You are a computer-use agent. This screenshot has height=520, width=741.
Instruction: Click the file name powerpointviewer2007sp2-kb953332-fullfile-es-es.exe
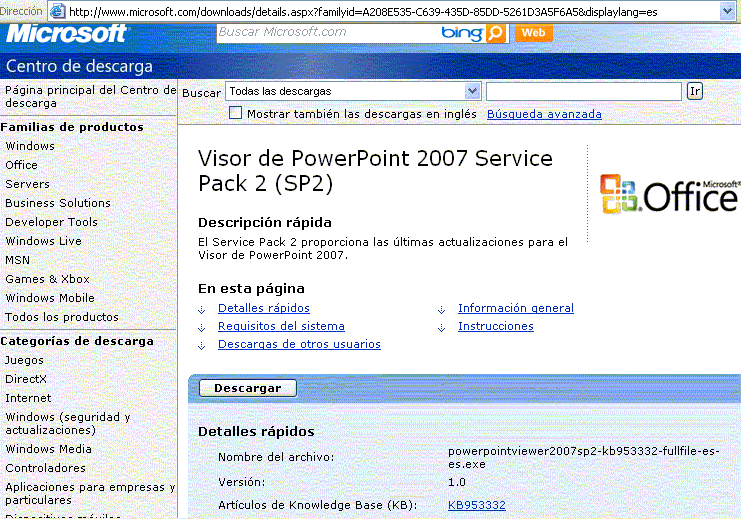point(584,458)
